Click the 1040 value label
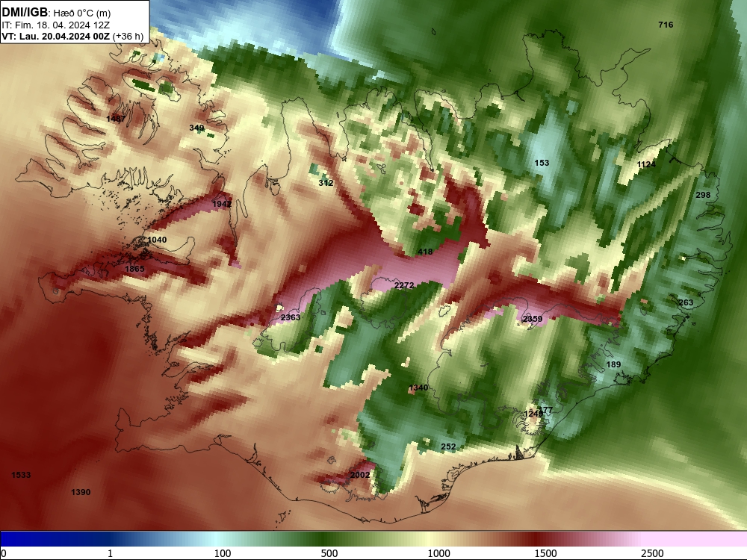Screen dimensions: 747x560 point(157,240)
